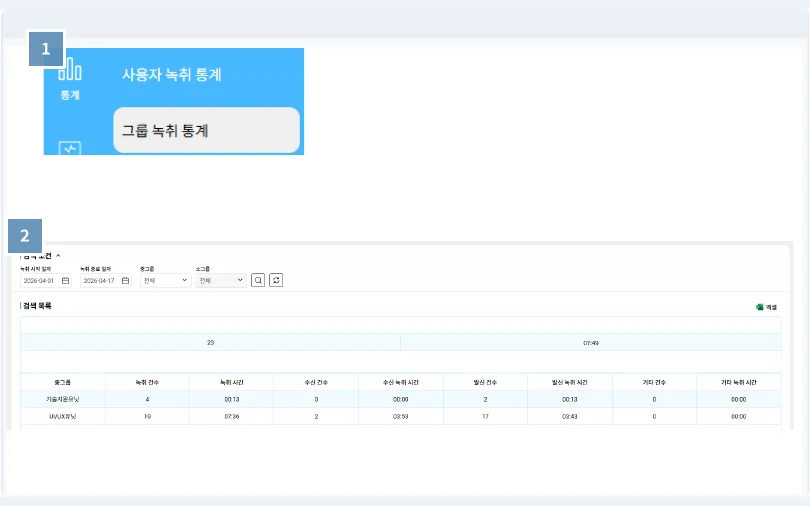Open the 중그룹 dropdown showing 전체
This screenshot has height=506, width=810.
pos(165,280)
